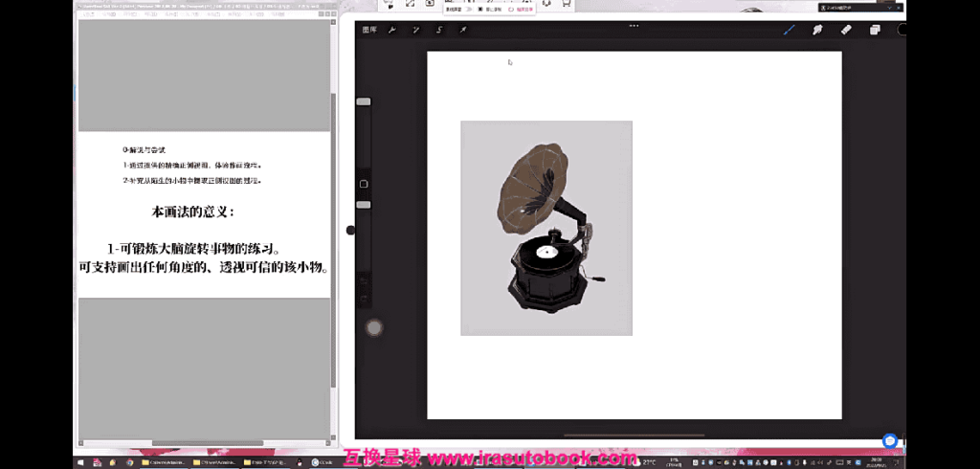980x469 pixels.
Task: Open the CCtalk taskbar item
Action: click(x=323, y=462)
